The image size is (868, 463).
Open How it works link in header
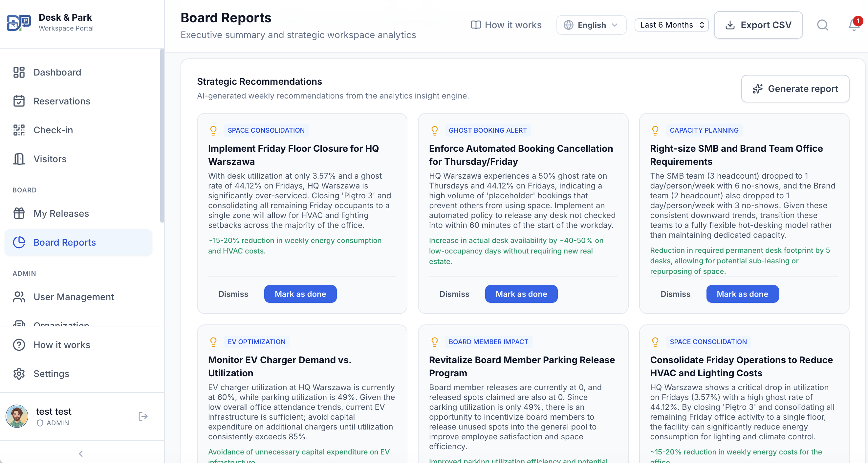[506, 25]
